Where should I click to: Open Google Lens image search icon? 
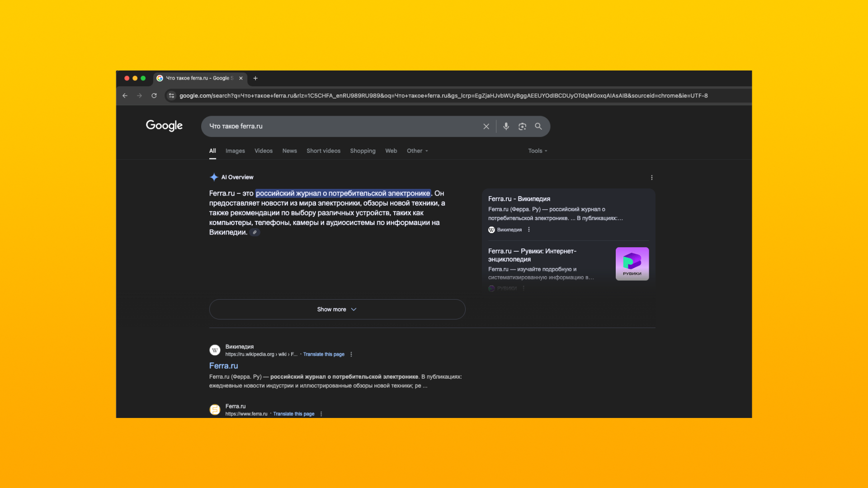pyautogui.click(x=522, y=127)
